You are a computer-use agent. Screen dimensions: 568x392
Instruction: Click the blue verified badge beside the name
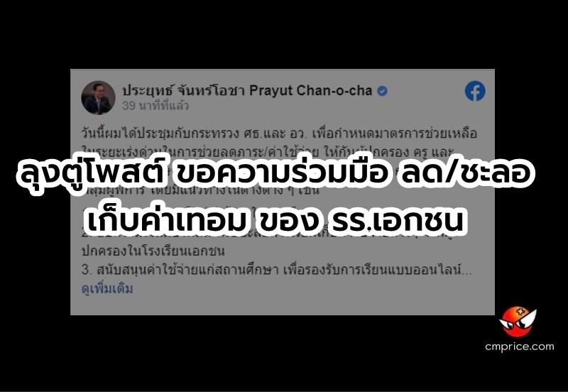coord(382,91)
